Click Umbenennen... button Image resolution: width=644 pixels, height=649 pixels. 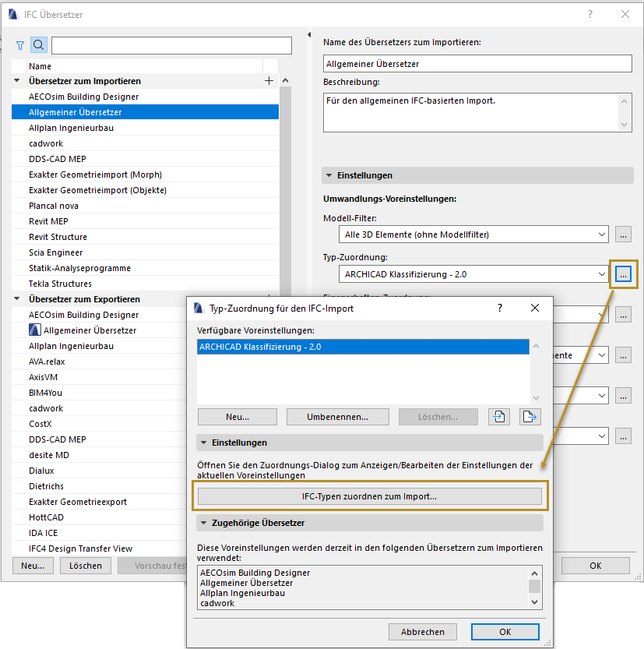click(337, 417)
